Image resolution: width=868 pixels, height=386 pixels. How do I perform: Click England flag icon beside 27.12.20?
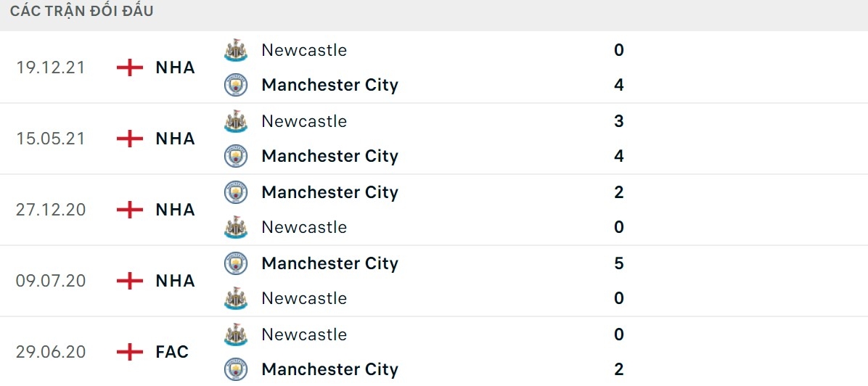pyautogui.click(x=130, y=210)
